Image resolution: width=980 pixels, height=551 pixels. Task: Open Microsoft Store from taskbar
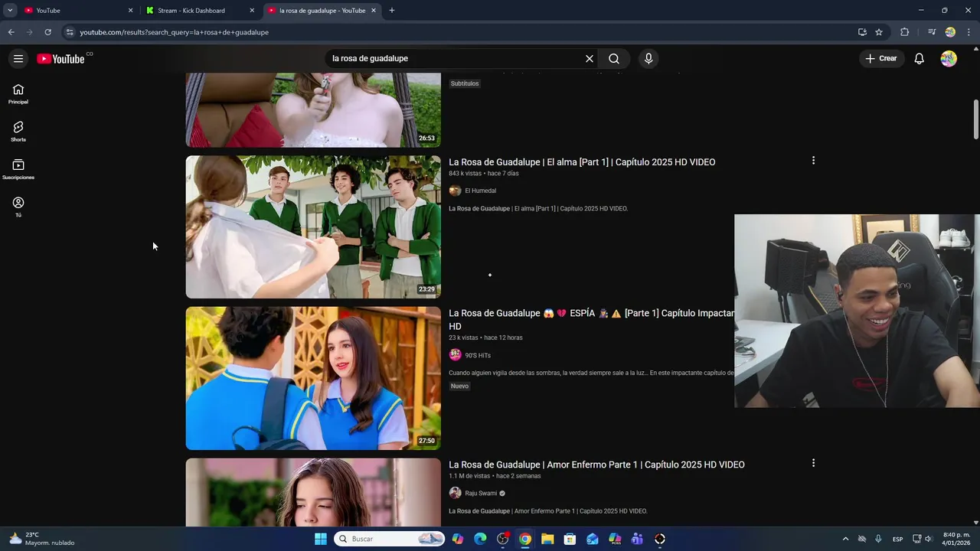[570, 539]
